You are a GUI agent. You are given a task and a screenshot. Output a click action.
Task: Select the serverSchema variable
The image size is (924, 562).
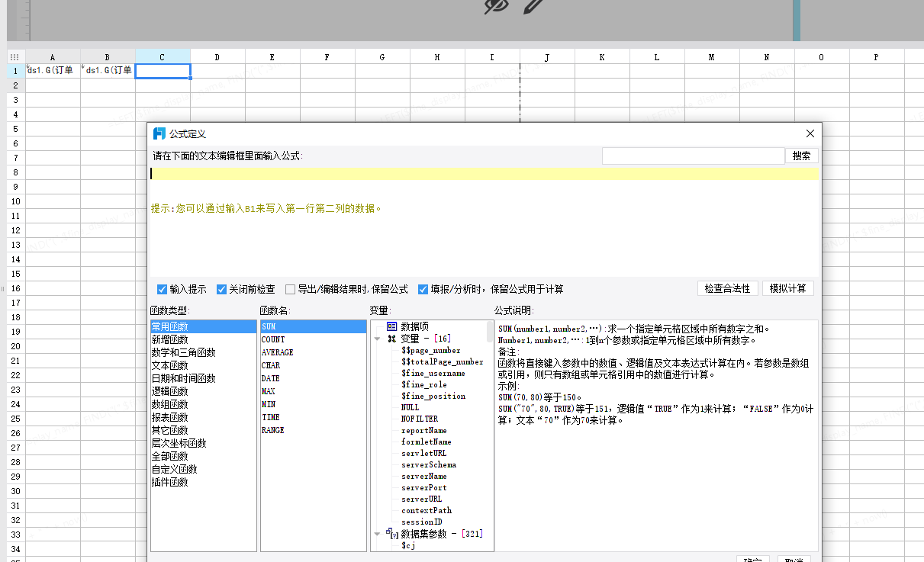429,464
